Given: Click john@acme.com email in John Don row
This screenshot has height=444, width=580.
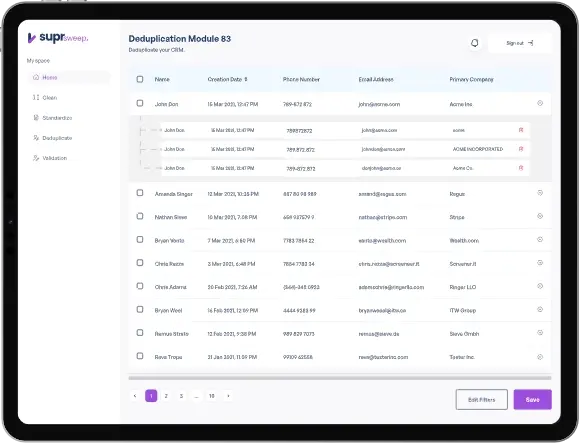Looking at the screenshot, I should (379, 104).
